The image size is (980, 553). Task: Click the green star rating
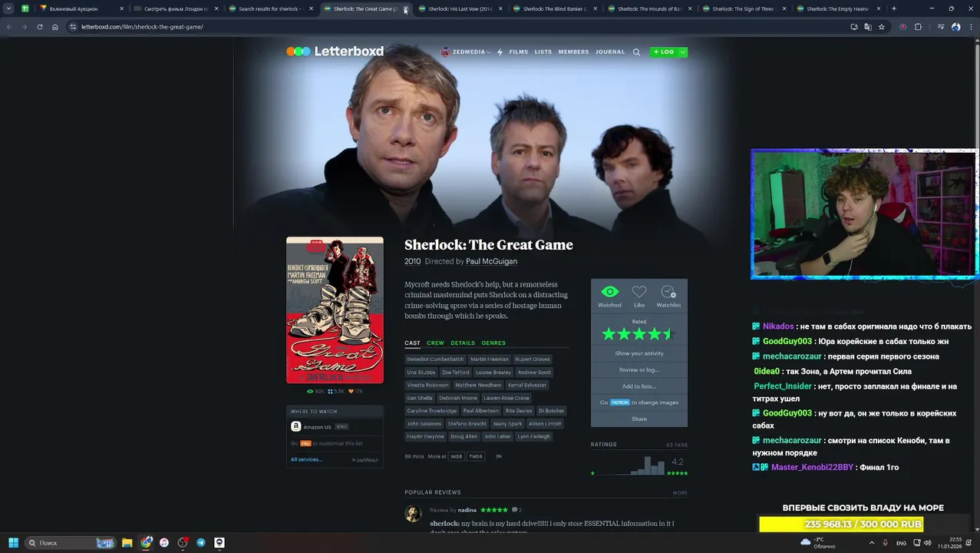[638, 334]
